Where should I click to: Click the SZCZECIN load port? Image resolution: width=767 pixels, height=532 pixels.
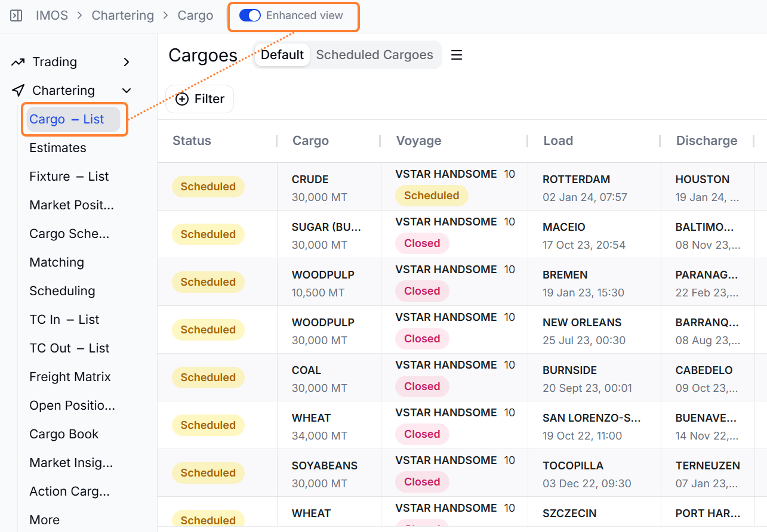[x=569, y=514]
